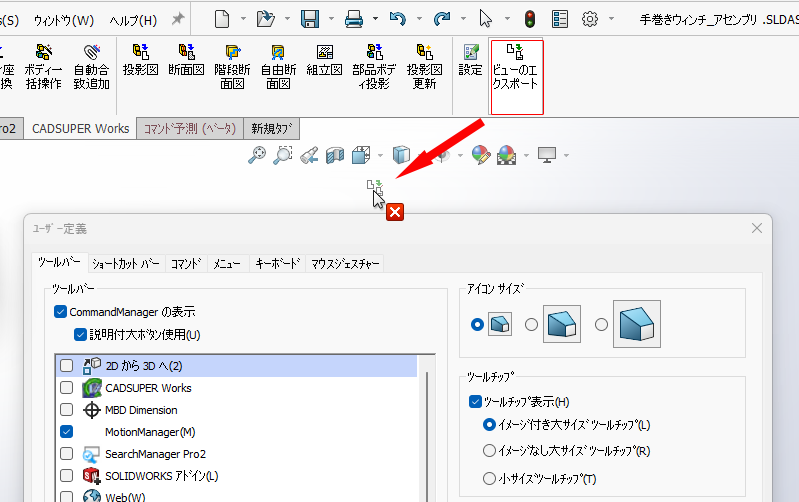
Task: Click the Print icon
Action: click(354, 19)
